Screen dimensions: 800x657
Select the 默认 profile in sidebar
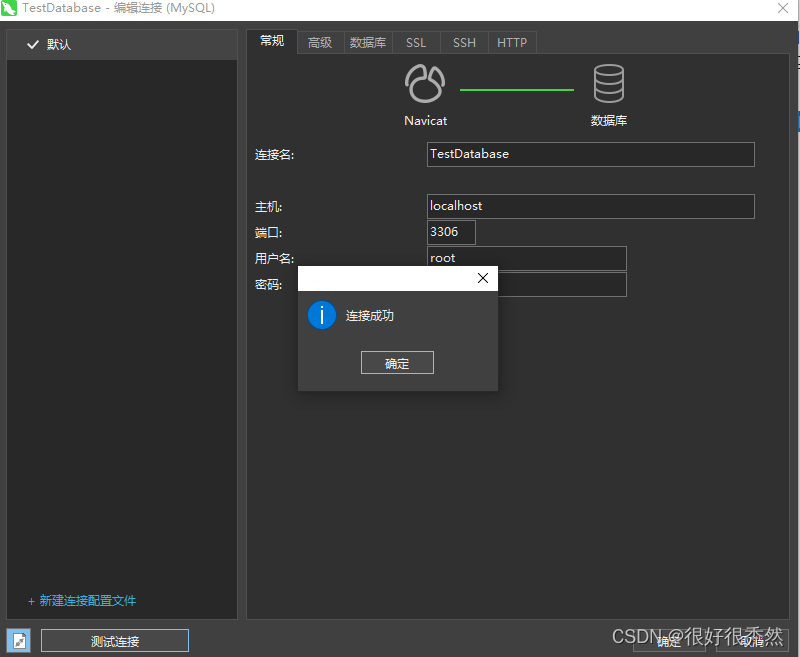[x=122, y=44]
